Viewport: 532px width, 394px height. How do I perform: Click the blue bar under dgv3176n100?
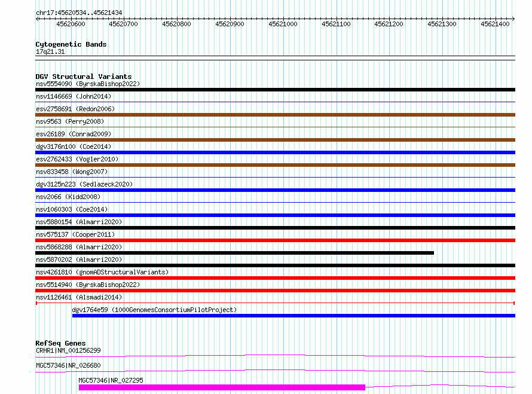275,152
